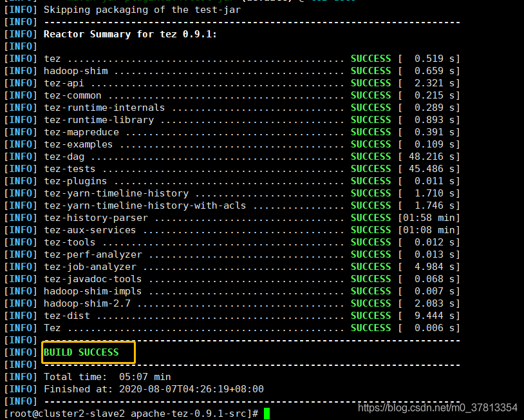Click the '48.216 s' time for tez-dag
This screenshot has height=420, width=524.
coord(432,157)
